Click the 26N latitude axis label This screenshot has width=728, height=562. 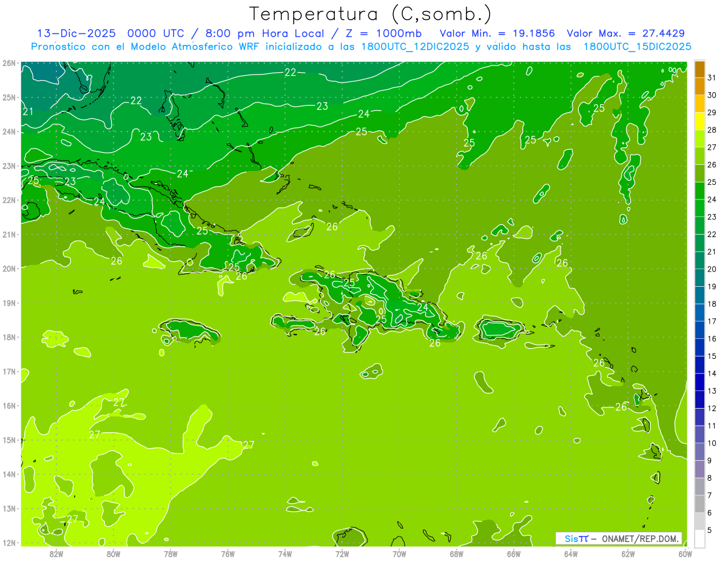tap(9, 63)
